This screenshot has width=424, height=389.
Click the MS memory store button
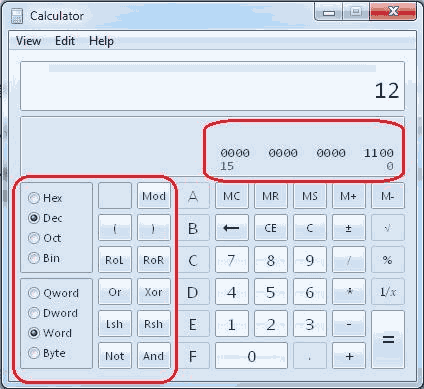[x=310, y=196]
